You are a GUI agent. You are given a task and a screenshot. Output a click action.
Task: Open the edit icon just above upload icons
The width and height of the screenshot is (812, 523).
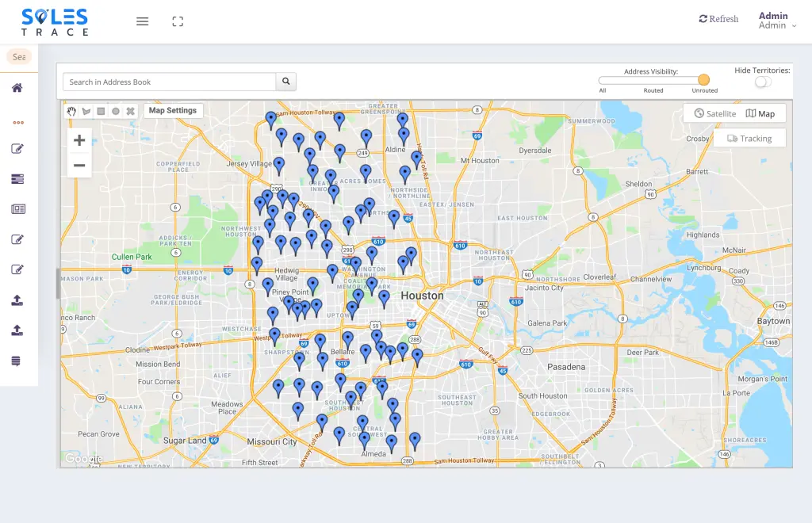(17, 269)
